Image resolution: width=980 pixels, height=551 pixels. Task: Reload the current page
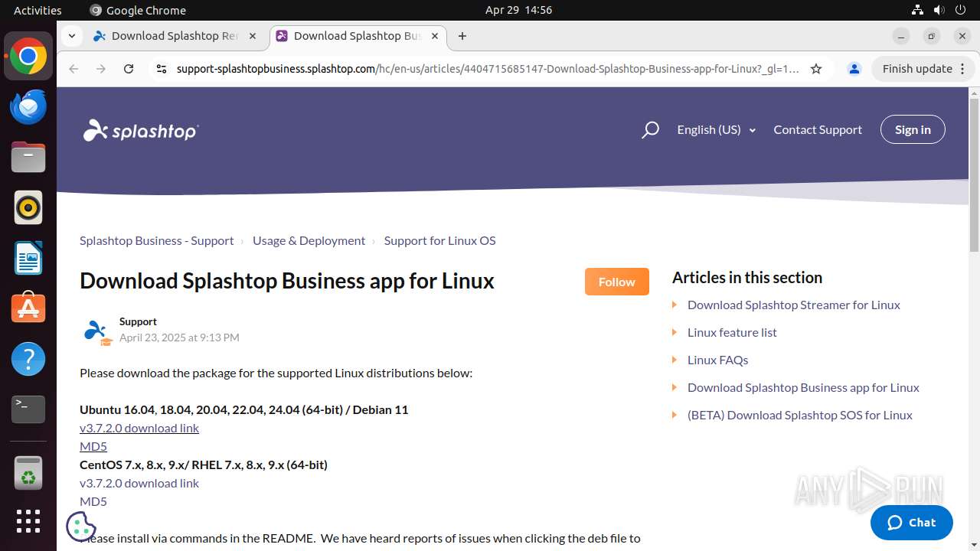(129, 69)
